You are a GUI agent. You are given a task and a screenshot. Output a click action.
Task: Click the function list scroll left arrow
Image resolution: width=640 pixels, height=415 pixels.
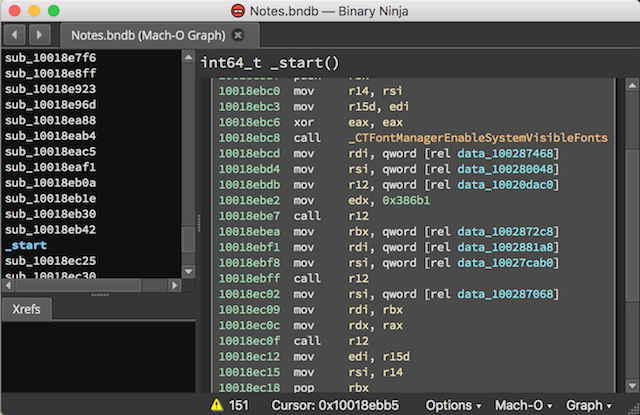pyautogui.click(x=9, y=285)
